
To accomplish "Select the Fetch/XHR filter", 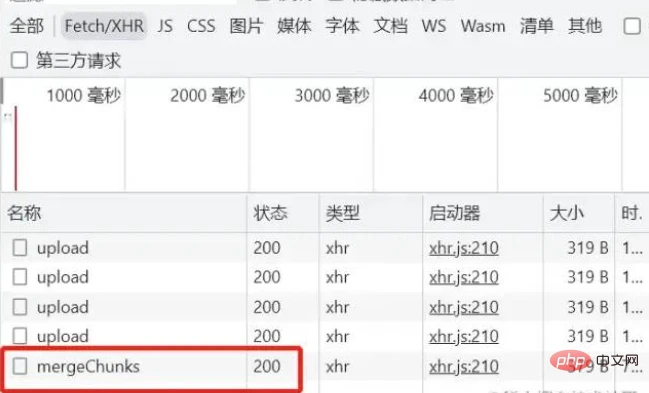I will 104,26.
